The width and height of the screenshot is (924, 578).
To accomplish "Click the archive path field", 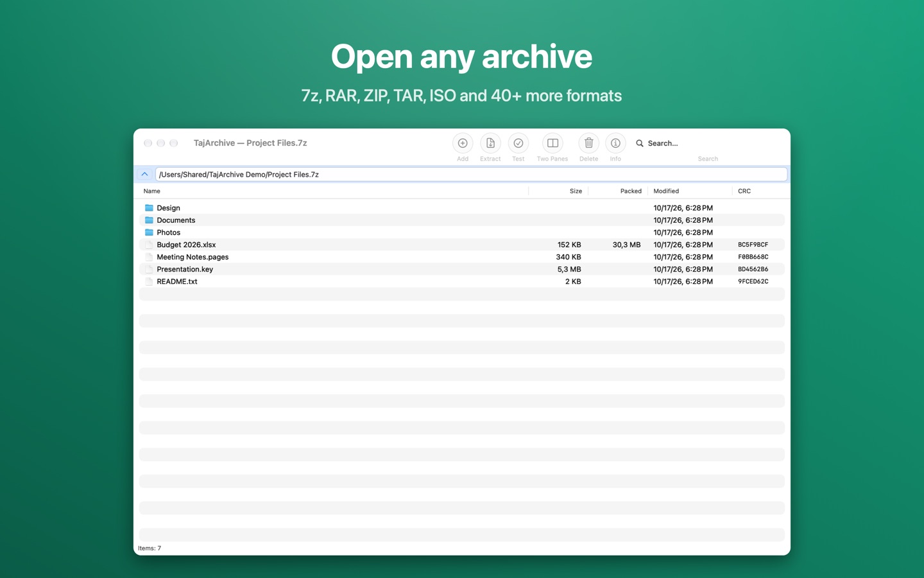I will pyautogui.click(x=471, y=174).
